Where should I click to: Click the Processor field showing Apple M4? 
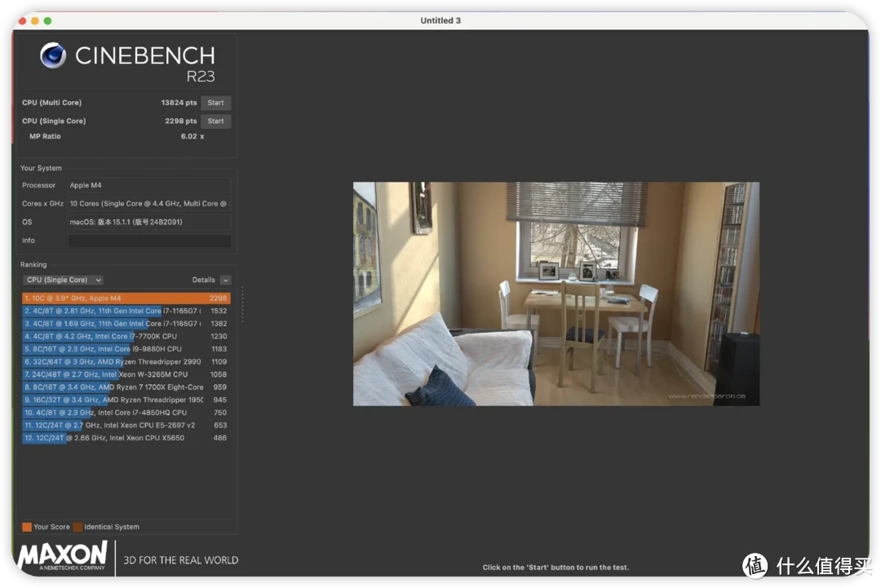tap(148, 185)
